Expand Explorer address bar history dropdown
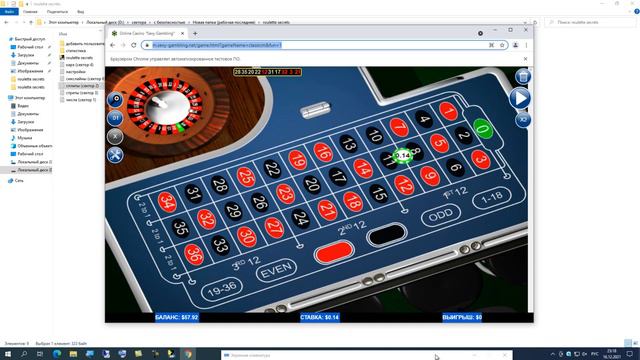Image resolution: width=640 pixels, height=360 pixels. click(525, 22)
